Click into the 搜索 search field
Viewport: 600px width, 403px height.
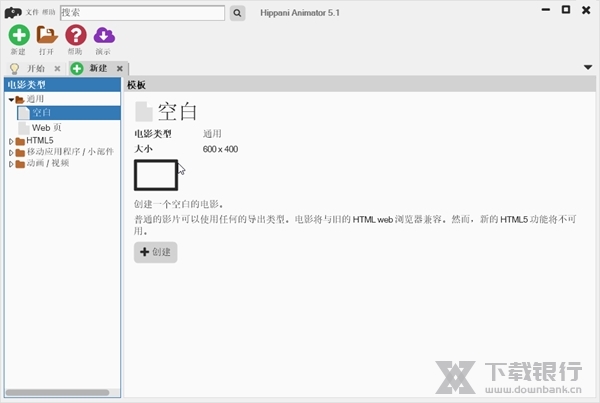pyautogui.click(x=142, y=13)
